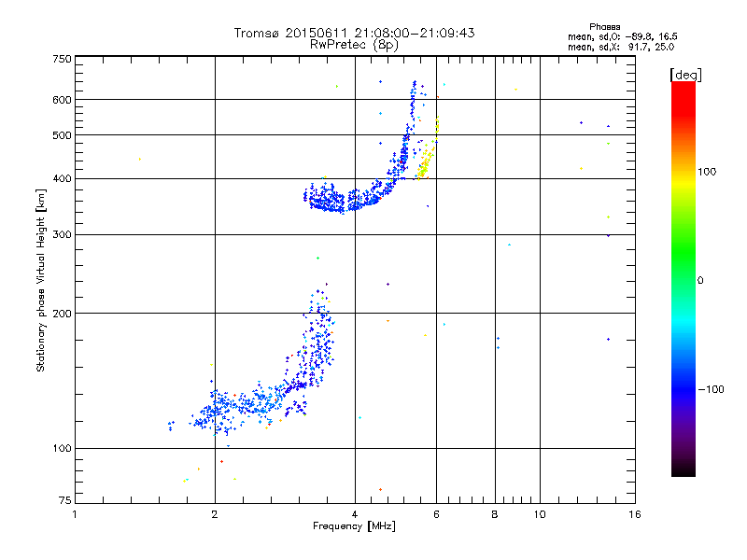
Task: Click the frequency axis tick label '10'
Action: (540, 514)
